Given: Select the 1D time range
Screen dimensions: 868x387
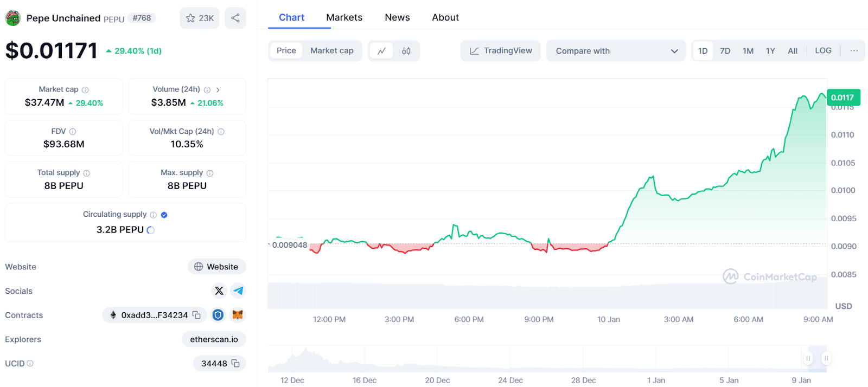Looking at the screenshot, I should tap(703, 51).
